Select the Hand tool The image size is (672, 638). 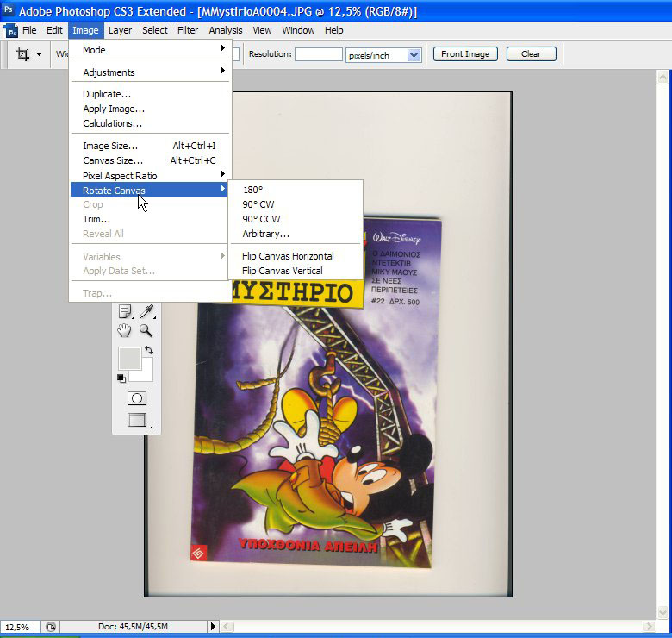point(124,330)
